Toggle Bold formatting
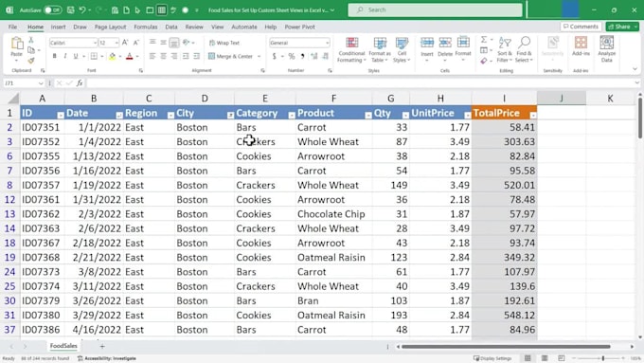This screenshot has height=363, width=644. (x=54, y=56)
